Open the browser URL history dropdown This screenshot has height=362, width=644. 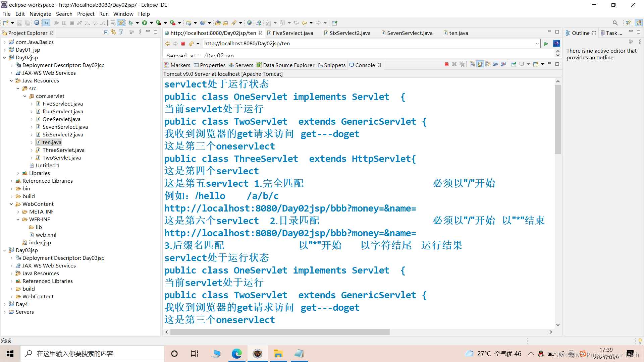[x=537, y=44]
